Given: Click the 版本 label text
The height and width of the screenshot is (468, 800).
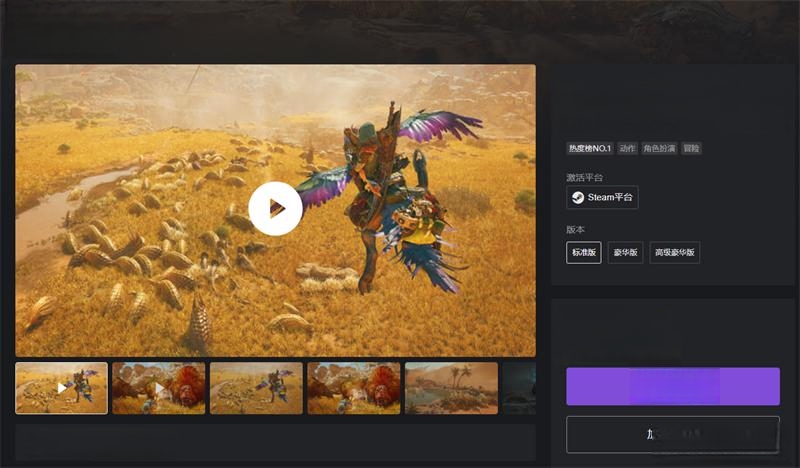Looking at the screenshot, I should click(576, 230).
